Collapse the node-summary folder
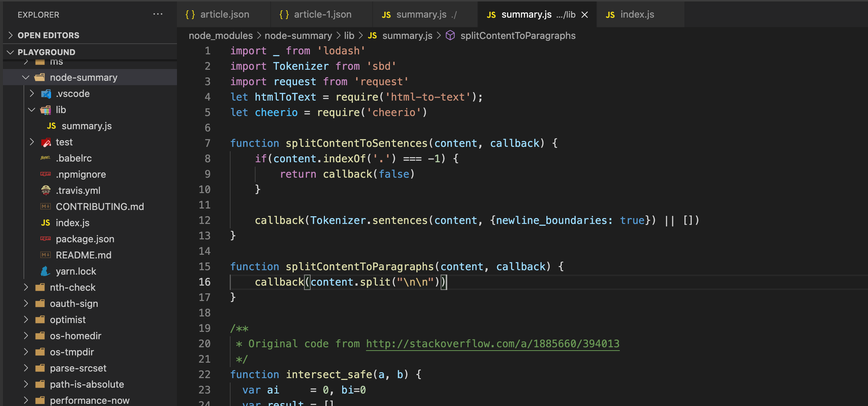The width and height of the screenshot is (868, 406). 25,77
